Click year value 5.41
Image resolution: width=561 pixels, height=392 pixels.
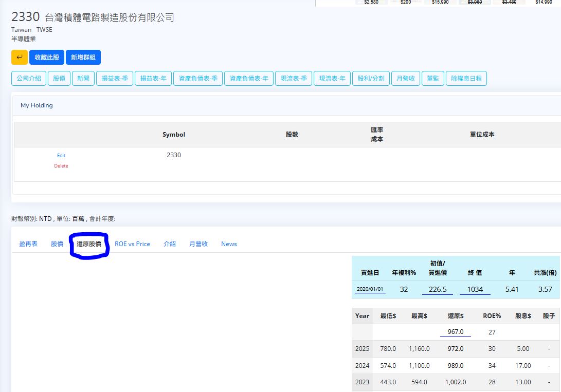(512, 289)
